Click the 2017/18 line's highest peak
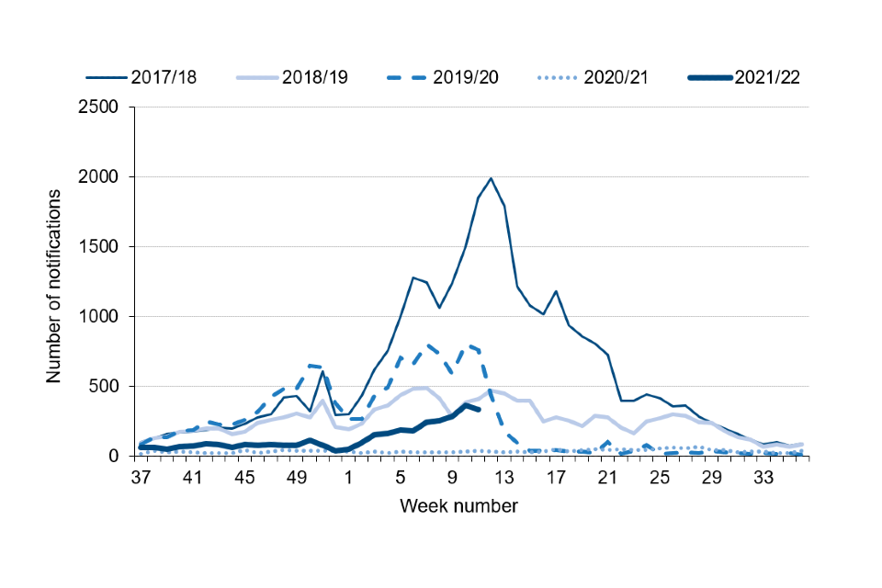This screenshot has height=588, width=882. click(491, 178)
